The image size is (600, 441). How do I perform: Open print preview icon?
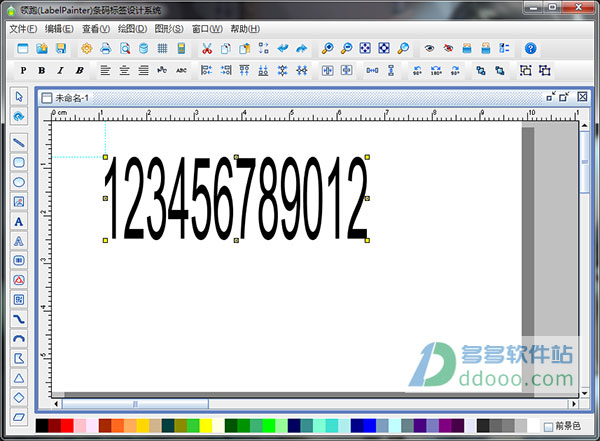pos(125,48)
